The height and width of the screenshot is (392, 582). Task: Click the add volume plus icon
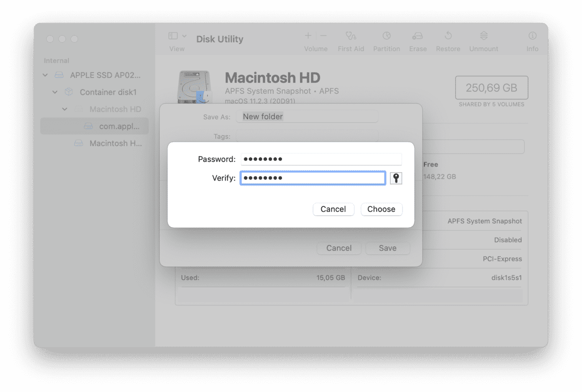pos(308,36)
